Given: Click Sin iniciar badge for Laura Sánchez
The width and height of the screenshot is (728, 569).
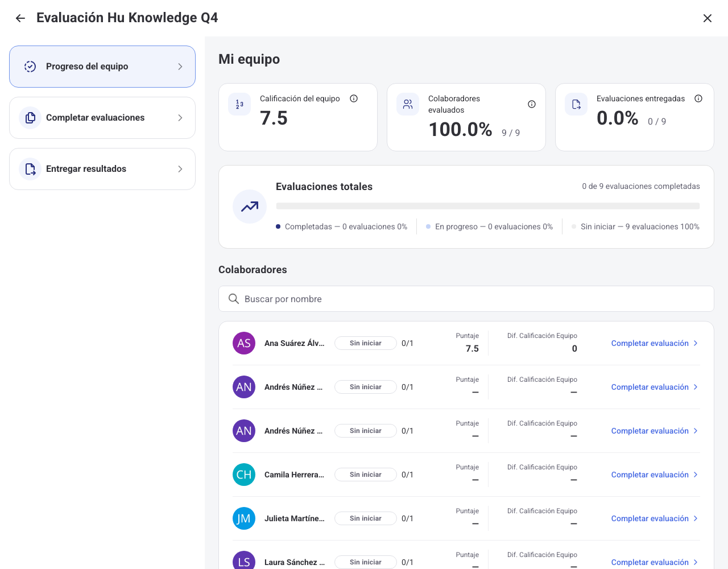Looking at the screenshot, I should (366, 562).
